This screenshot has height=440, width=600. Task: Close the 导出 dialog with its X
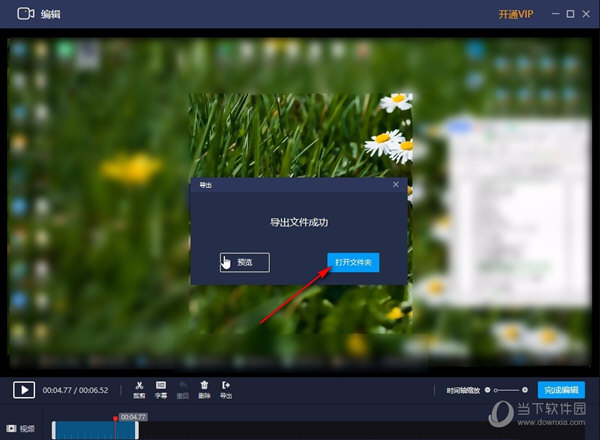396,185
